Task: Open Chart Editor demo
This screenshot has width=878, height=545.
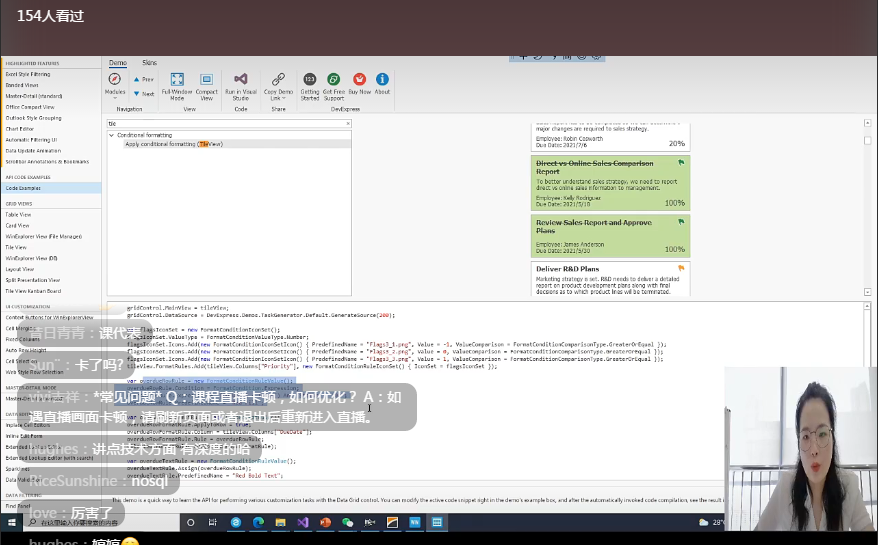Action: click(20, 129)
